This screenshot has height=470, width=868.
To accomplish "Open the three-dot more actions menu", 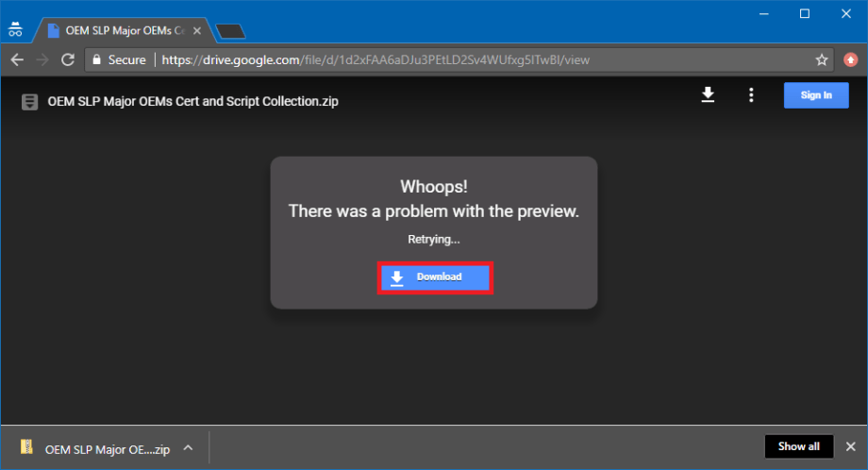I will 751,95.
